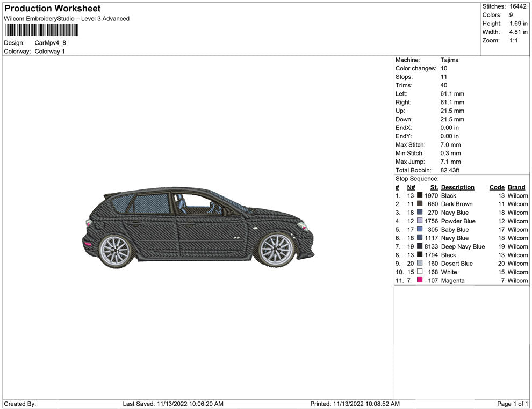532x409 pixels.
Task: Click the Tajima machine name
Action: click(449, 60)
